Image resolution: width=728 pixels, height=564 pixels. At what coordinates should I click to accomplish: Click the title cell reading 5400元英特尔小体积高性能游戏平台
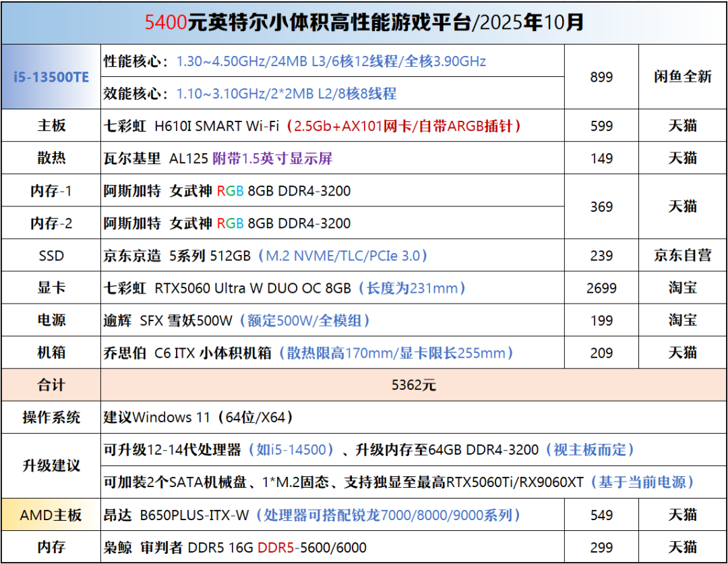click(x=364, y=23)
